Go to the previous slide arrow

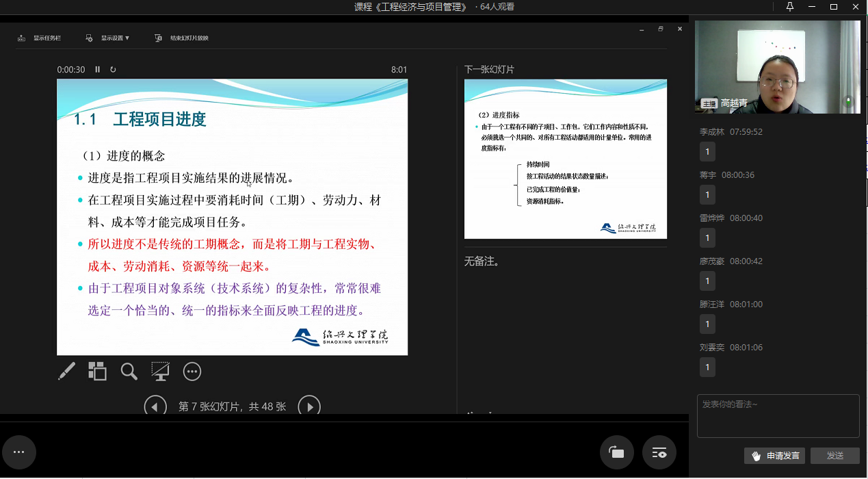[x=155, y=406]
